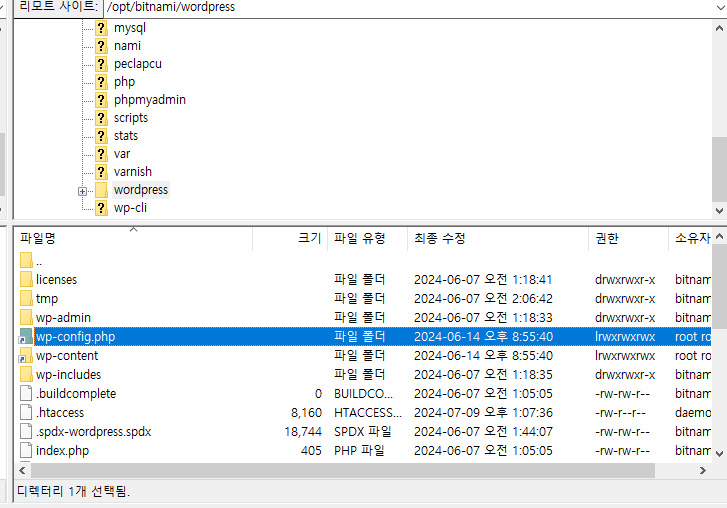Click the phpmyadmin folder icon

click(x=101, y=100)
